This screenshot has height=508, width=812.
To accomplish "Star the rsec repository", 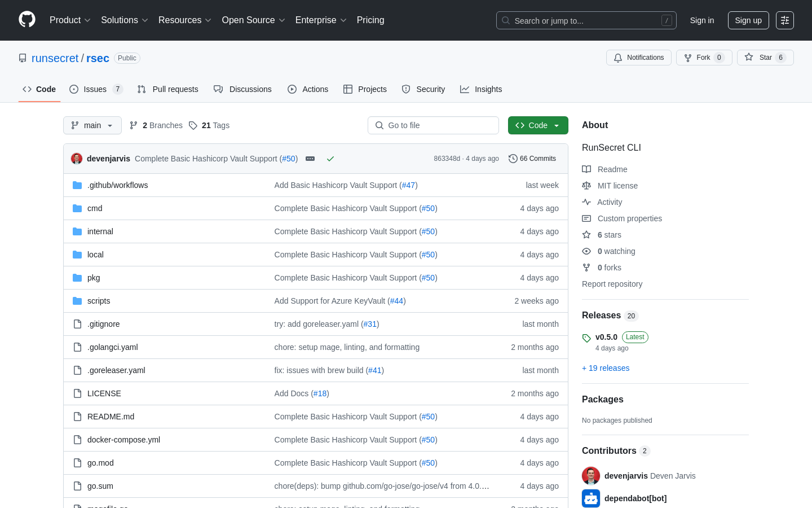I will 765,58.
